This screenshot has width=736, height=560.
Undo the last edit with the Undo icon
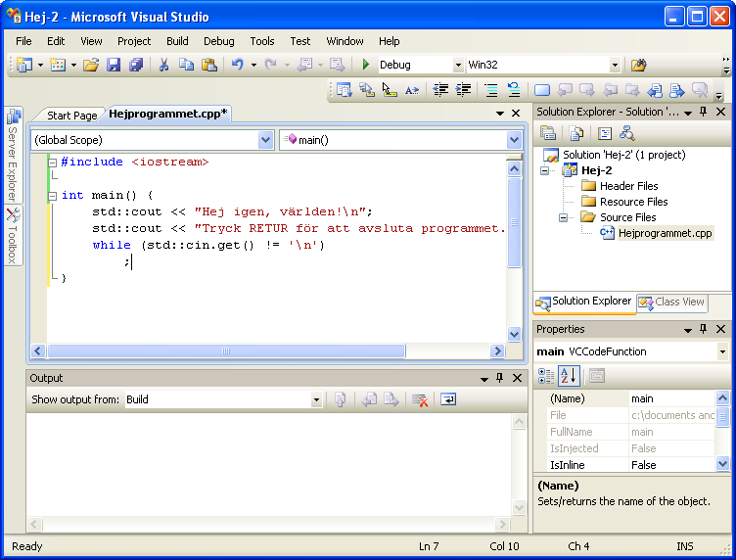click(x=238, y=65)
